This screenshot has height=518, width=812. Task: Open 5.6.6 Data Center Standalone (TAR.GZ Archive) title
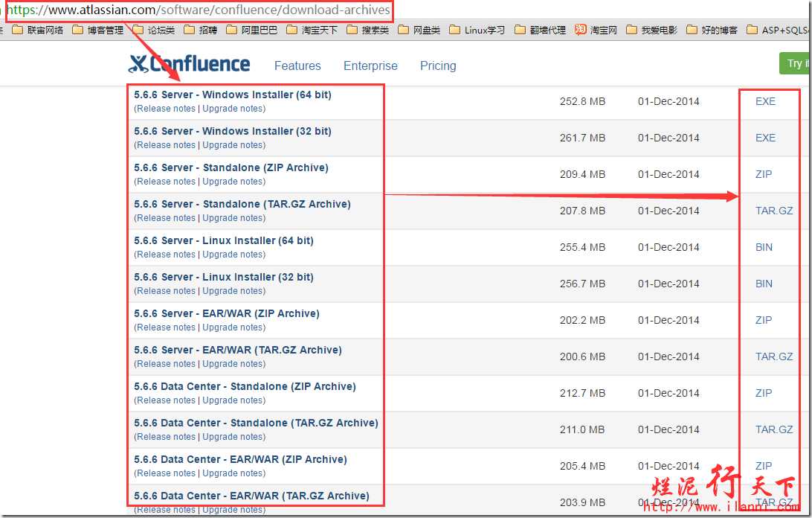tap(256, 423)
